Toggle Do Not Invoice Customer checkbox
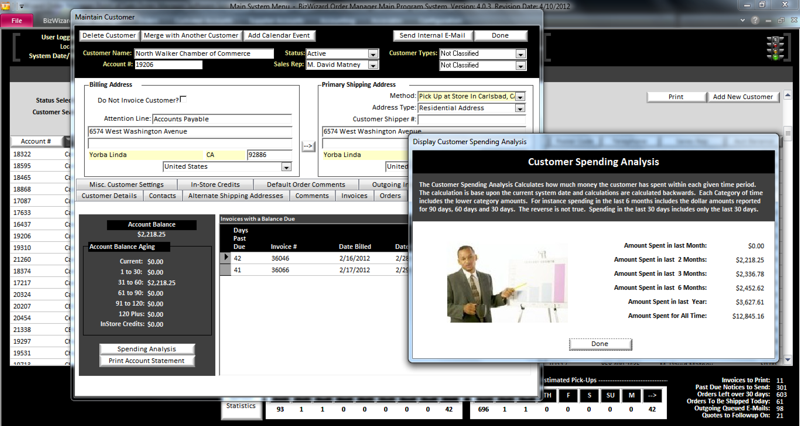Screen dimensions: 800x426 pyautogui.click(x=184, y=99)
